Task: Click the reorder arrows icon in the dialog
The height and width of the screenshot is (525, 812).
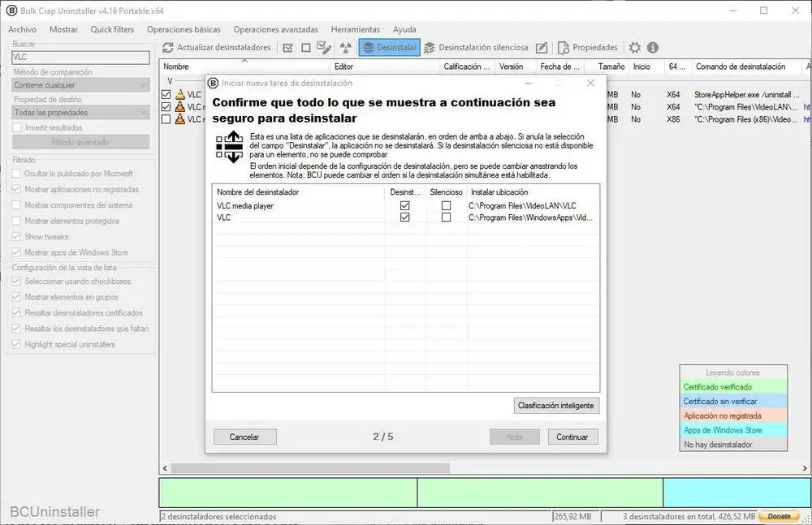Action: [x=230, y=147]
